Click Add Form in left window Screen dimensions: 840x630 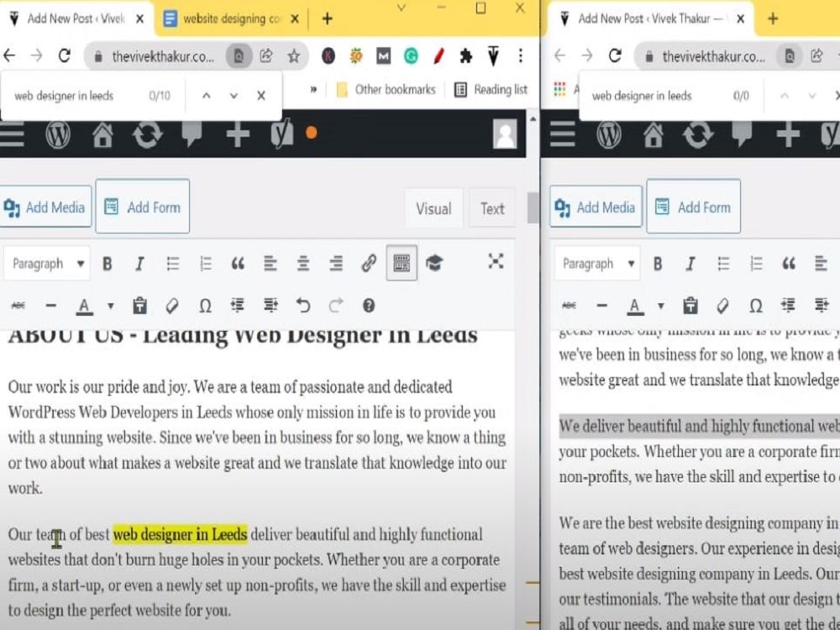143,207
